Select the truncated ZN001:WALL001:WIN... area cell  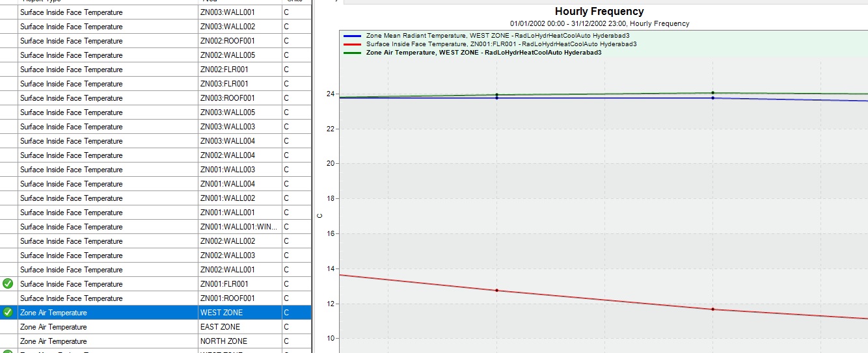[239, 227]
